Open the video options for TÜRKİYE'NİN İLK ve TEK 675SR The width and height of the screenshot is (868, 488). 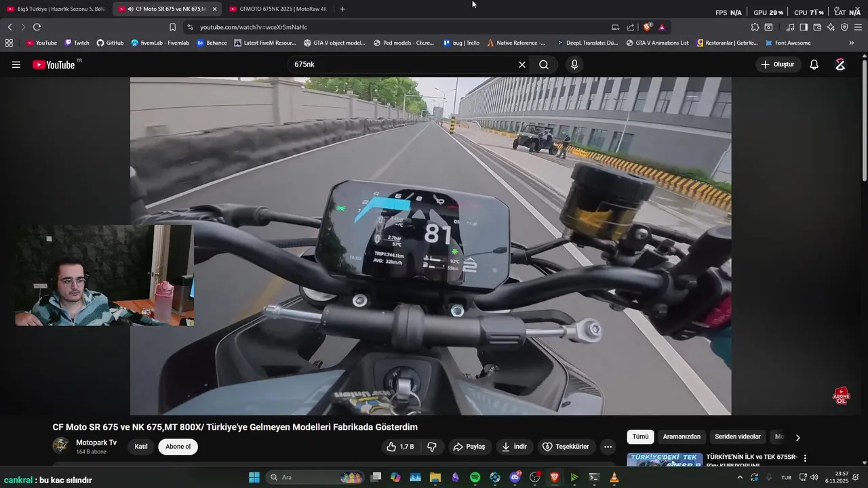point(805,458)
